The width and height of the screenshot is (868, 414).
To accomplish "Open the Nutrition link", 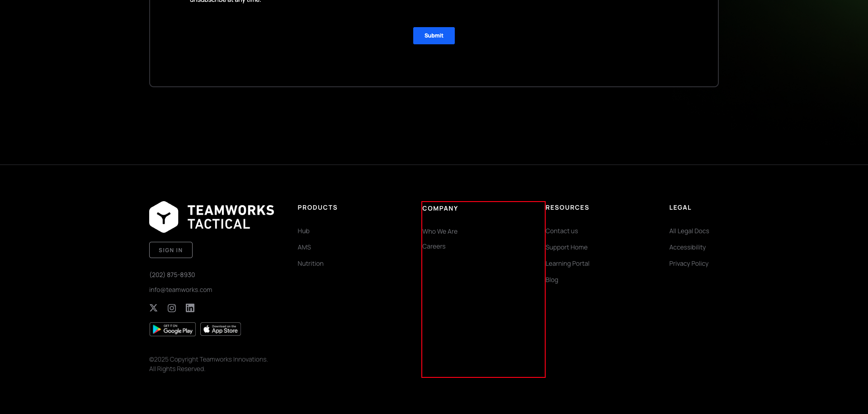I will tap(310, 263).
